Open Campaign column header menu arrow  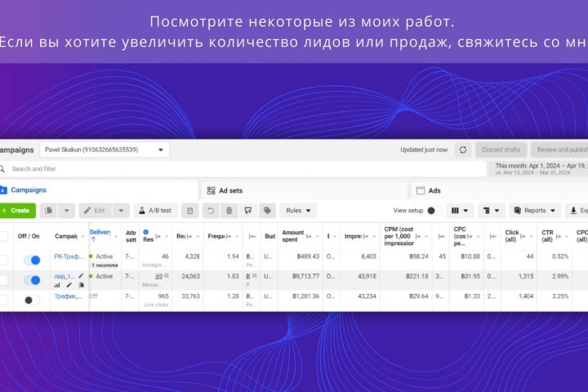tap(82, 236)
